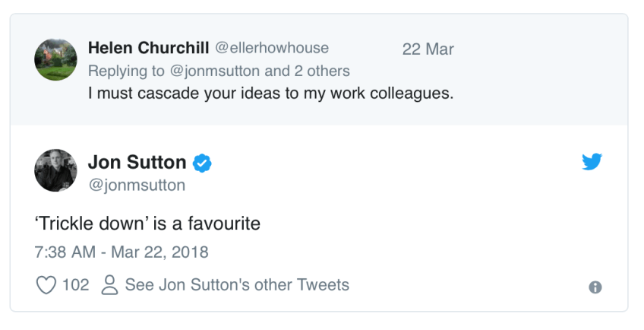Click the person icon beside other Tweets
This screenshot has height=330, width=644.
(109, 286)
